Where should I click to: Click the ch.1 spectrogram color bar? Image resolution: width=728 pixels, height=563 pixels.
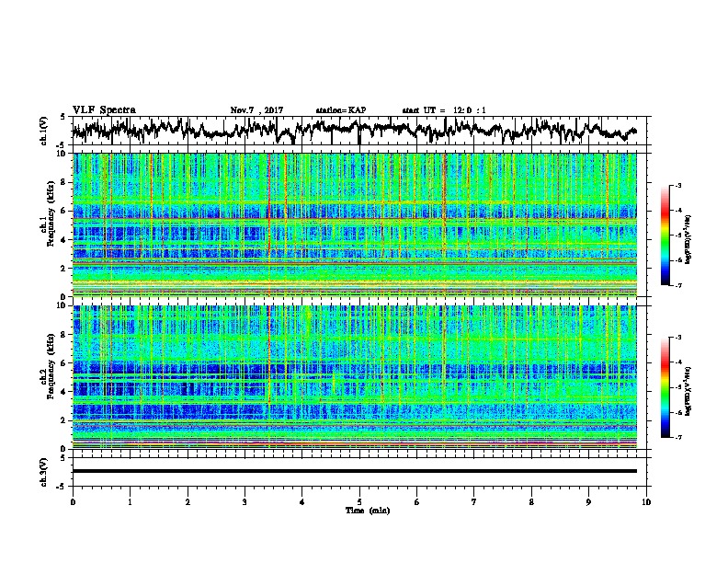pos(665,236)
